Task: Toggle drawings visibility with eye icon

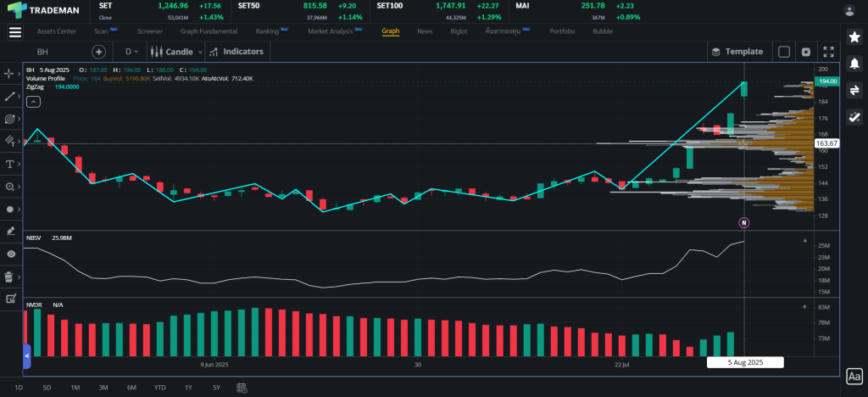Action: (10, 254)
